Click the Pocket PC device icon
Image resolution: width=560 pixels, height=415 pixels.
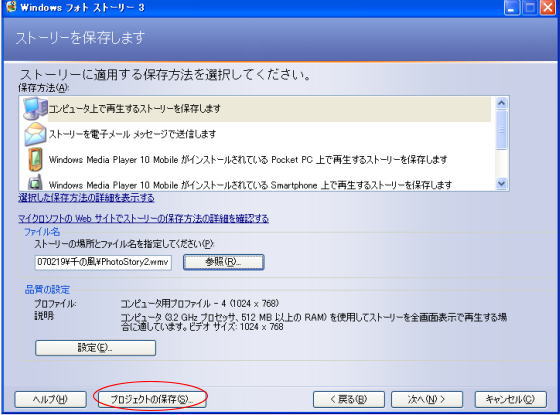[35, 159]
